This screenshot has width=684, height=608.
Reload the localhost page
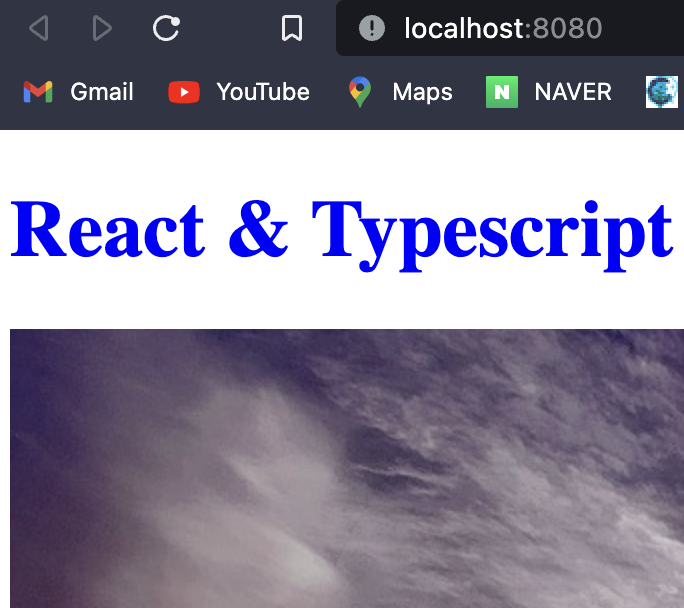pos(166,28)
